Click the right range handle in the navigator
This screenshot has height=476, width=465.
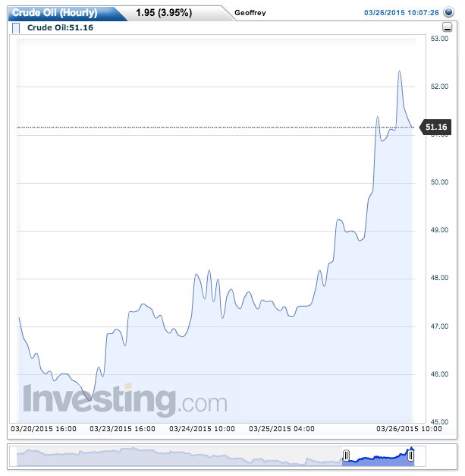click(x=411, y=456)
